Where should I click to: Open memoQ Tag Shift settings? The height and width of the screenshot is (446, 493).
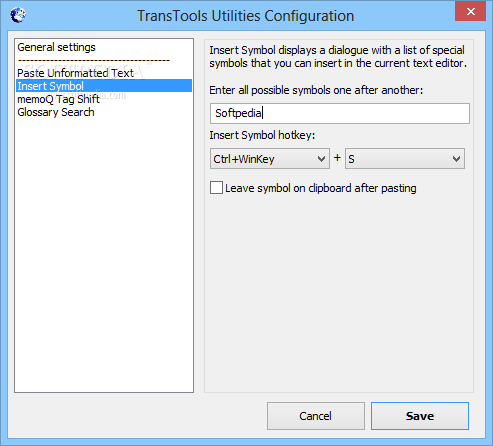tap(58, 99)
